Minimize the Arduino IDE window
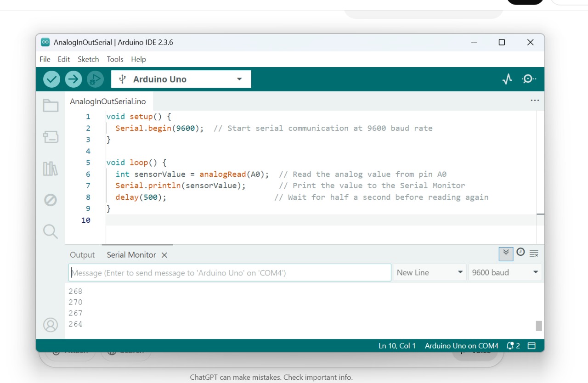The height and width of the screenshot is (383, 588). pos(474,42)
